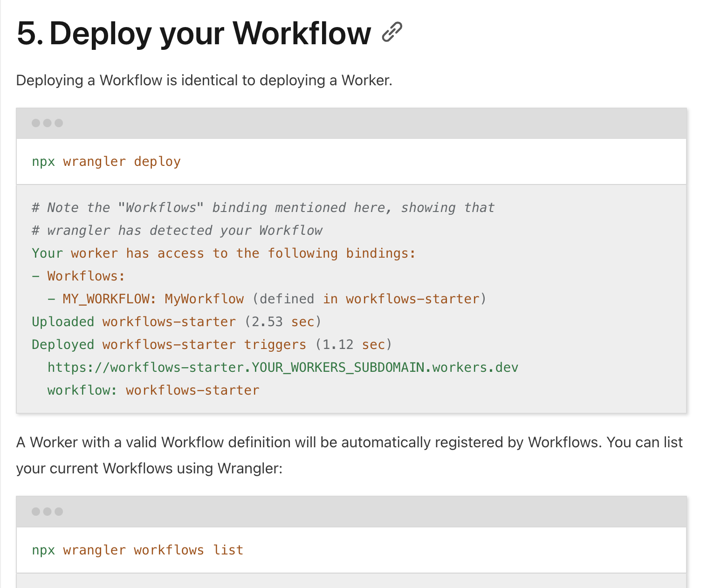The image size is (728, 588).
Task: Click the word "list" in the second command
Action: click(x=228, y=550)
